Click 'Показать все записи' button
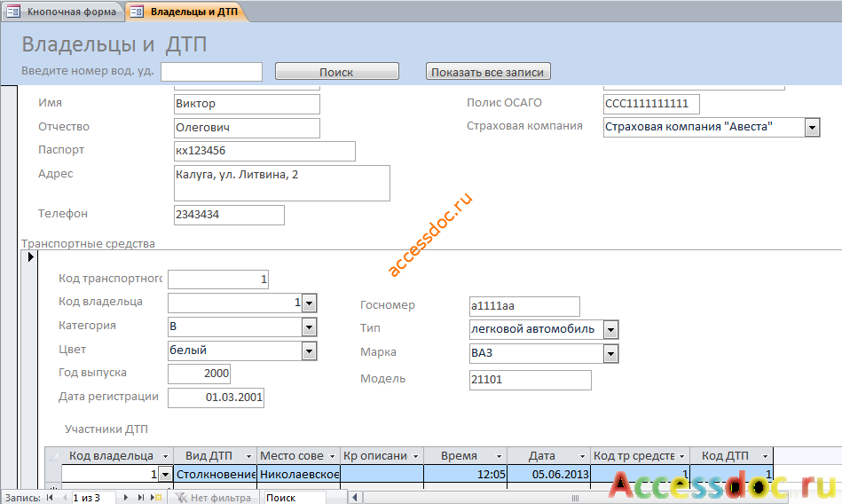The width and height of the screenshot is (842, 504). click(x=488, y=72)
